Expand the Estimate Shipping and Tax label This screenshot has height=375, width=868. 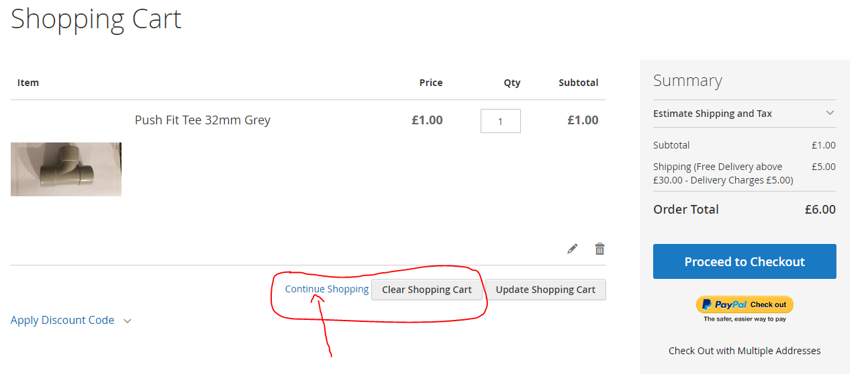point(712,114)
